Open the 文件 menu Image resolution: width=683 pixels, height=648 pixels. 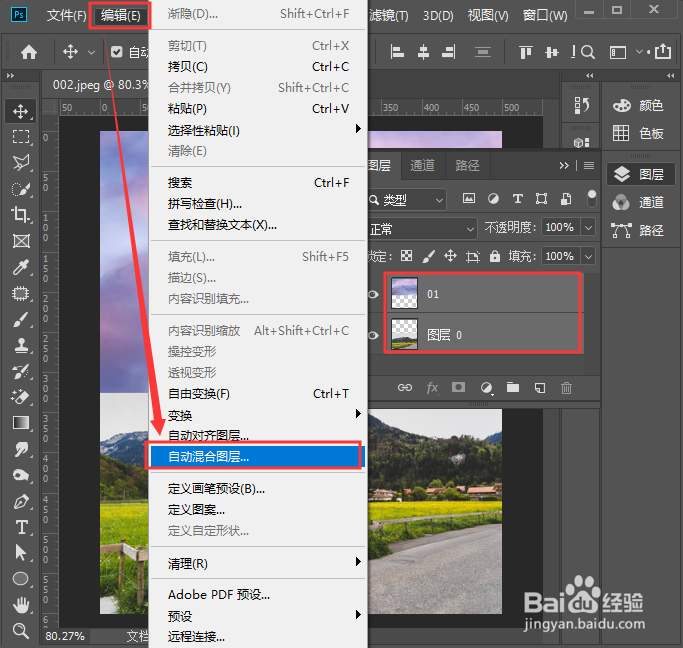66,16
